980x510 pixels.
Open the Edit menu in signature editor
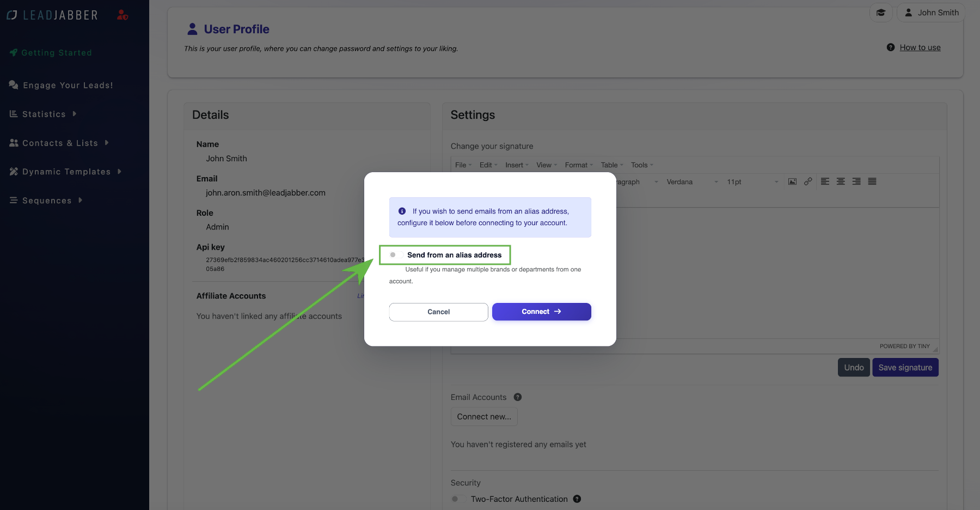coord(488,165)
